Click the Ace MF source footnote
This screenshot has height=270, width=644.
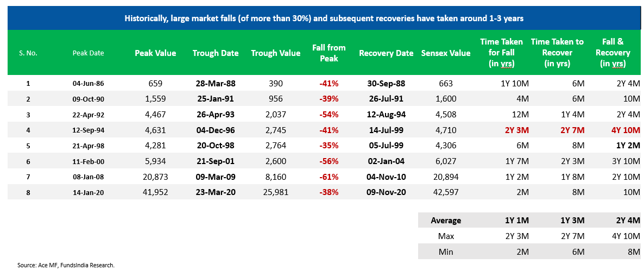point(66,265)
